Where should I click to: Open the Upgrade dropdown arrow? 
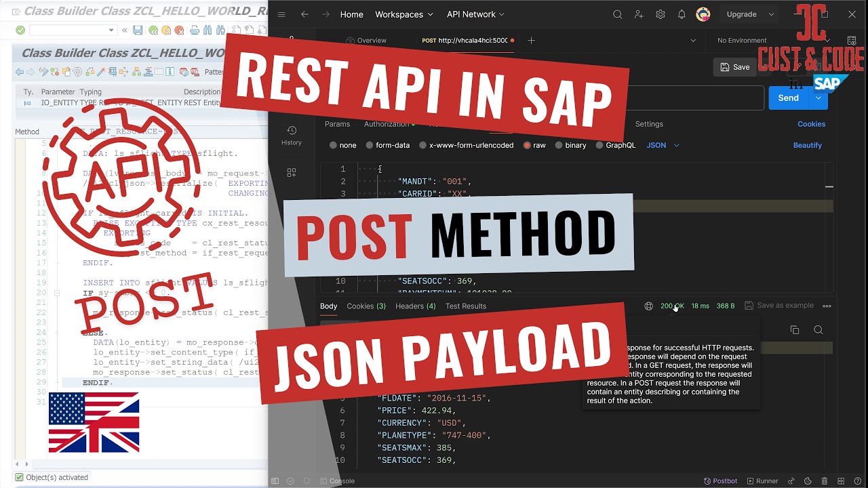[x=771, y=14]
